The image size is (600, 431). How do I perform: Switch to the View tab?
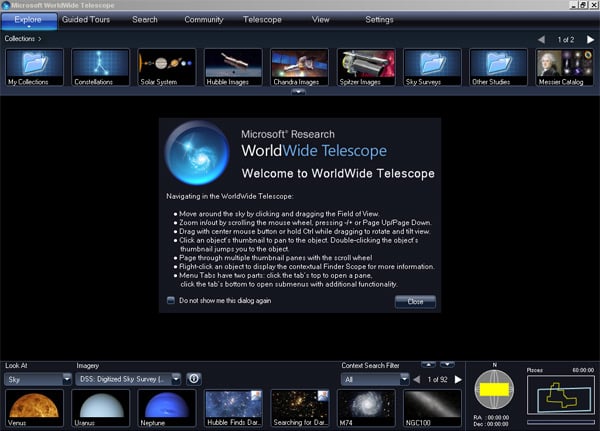point(320,20)
